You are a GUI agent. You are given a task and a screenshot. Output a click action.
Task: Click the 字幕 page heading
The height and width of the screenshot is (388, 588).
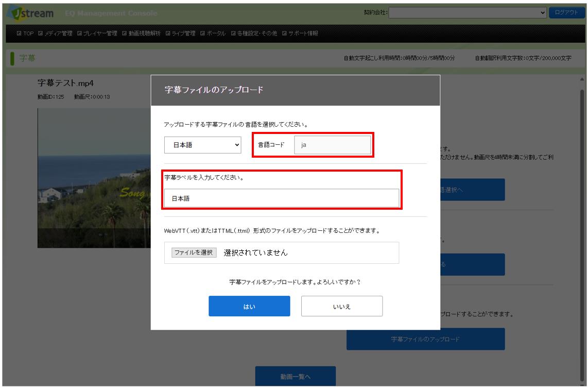(x=27, y=58)
